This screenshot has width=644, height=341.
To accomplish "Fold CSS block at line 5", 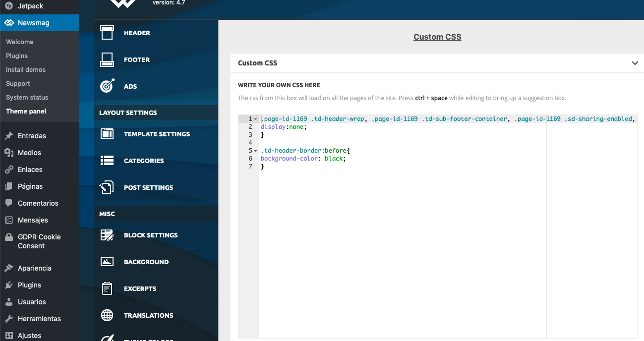I will [x=255, y=151].
